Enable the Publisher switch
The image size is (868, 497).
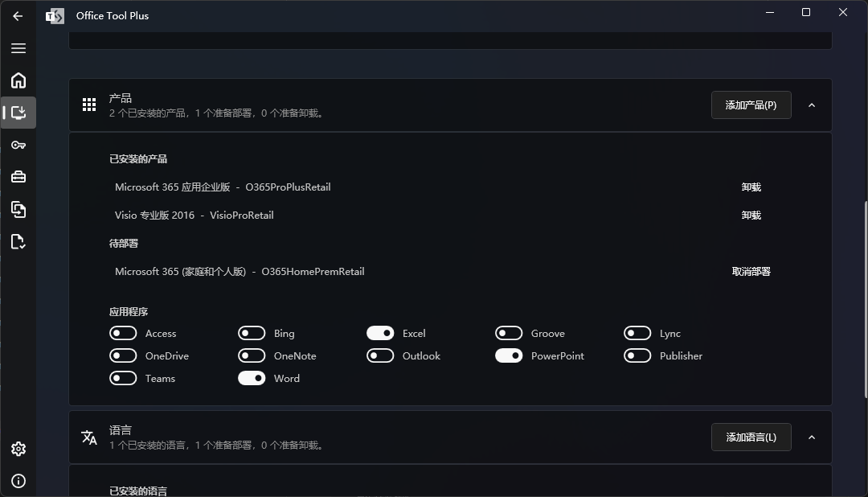pyautogui.click(x=637, y=355)
